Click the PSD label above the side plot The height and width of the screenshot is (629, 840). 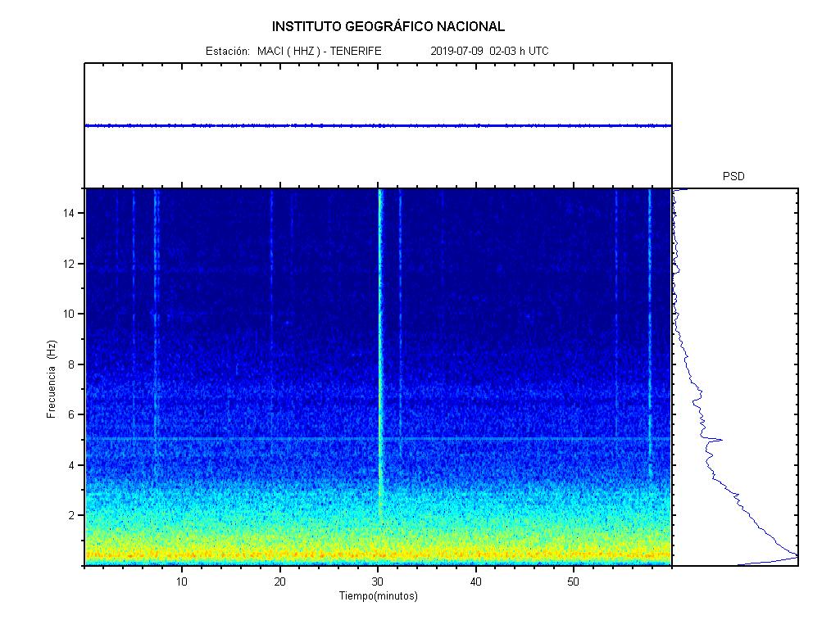point(733,176)
